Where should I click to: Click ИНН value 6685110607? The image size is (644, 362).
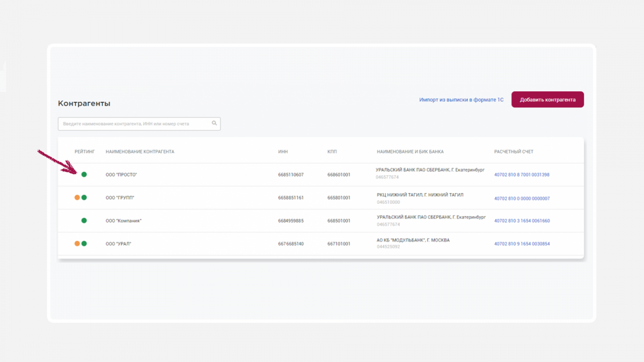click(291, 175)
